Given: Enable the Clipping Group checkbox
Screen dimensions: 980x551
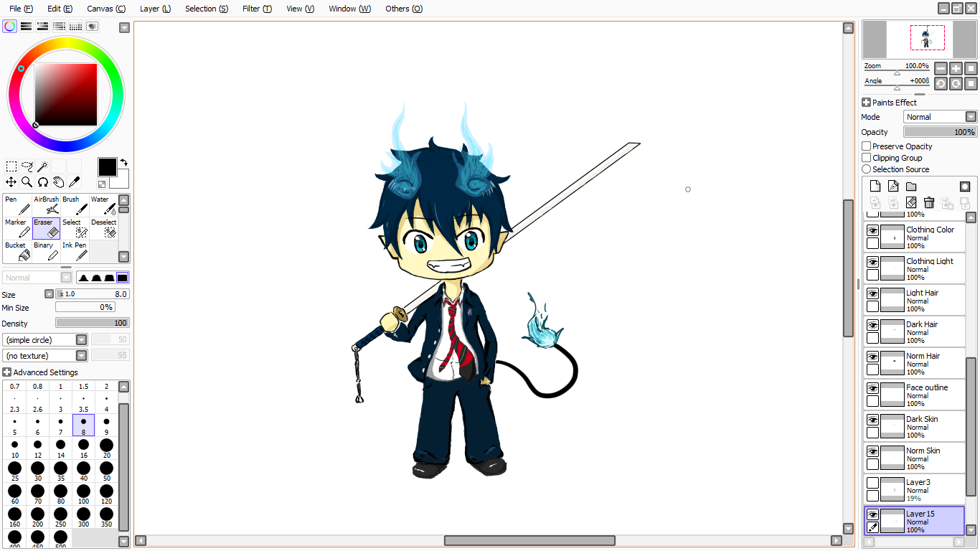Looking at the screenshot, I should click(867, 158).
